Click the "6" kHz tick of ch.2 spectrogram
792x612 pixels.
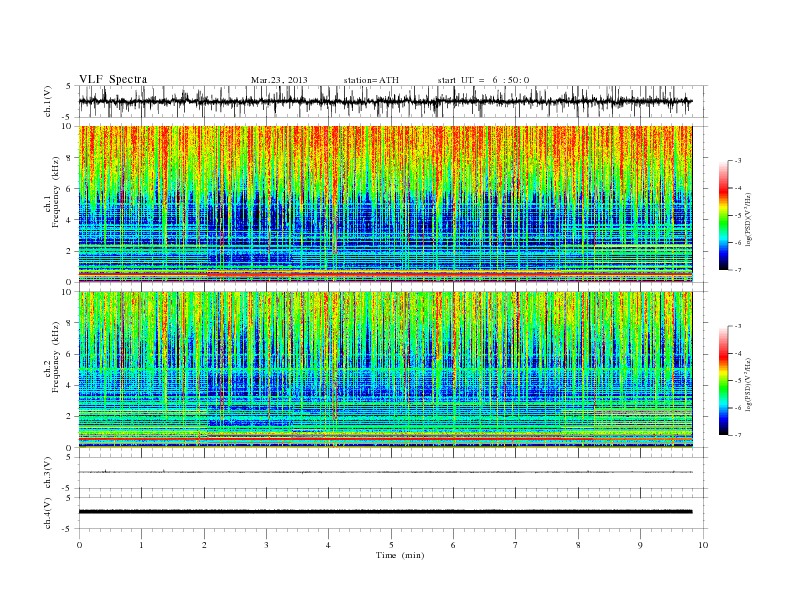tap(70, 354)
